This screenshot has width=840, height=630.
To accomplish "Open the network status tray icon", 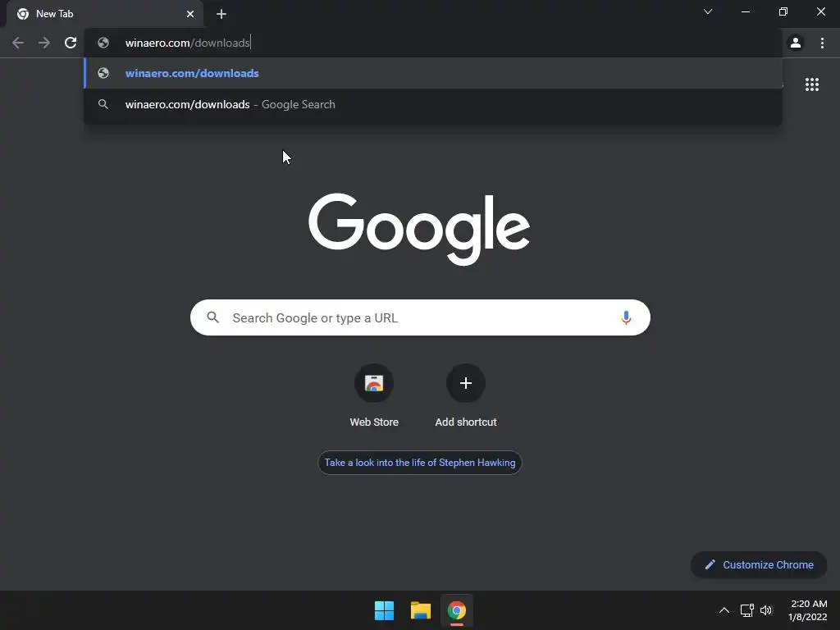I will [x=746, y=610].
